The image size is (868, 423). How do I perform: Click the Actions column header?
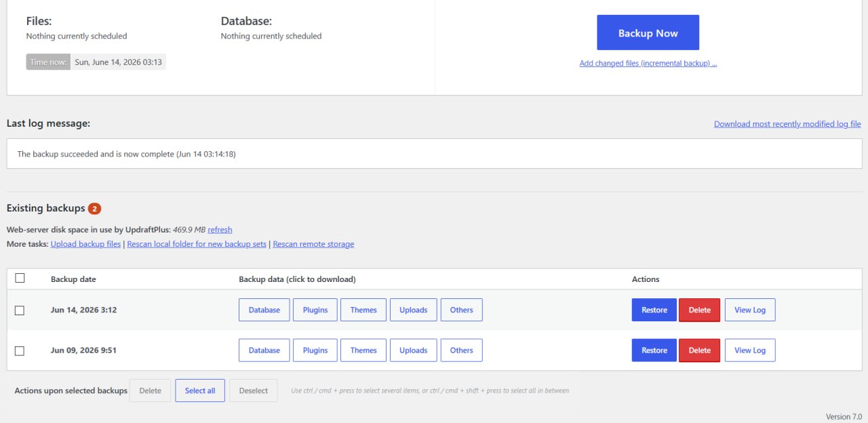646,279
